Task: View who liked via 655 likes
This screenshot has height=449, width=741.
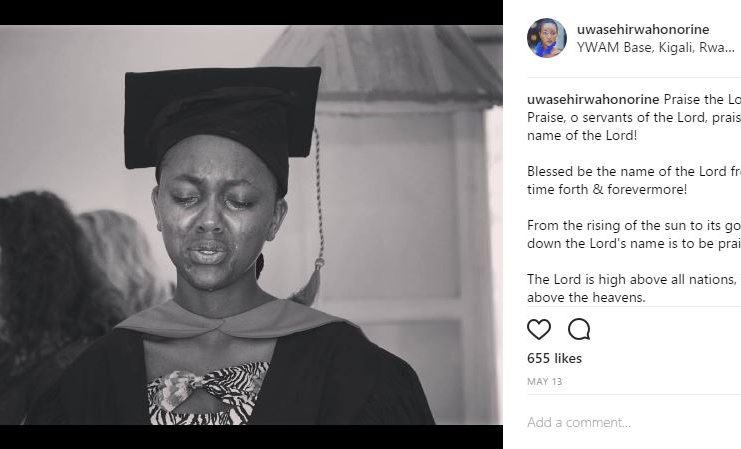Action: click(x=554, y=358)
